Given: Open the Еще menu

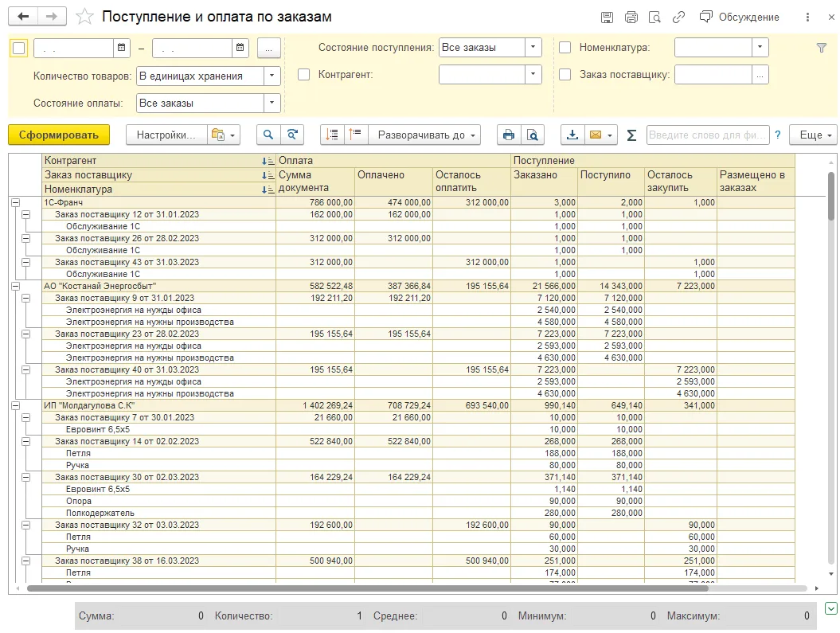Looking at the screenshot, I should [813, 135].
